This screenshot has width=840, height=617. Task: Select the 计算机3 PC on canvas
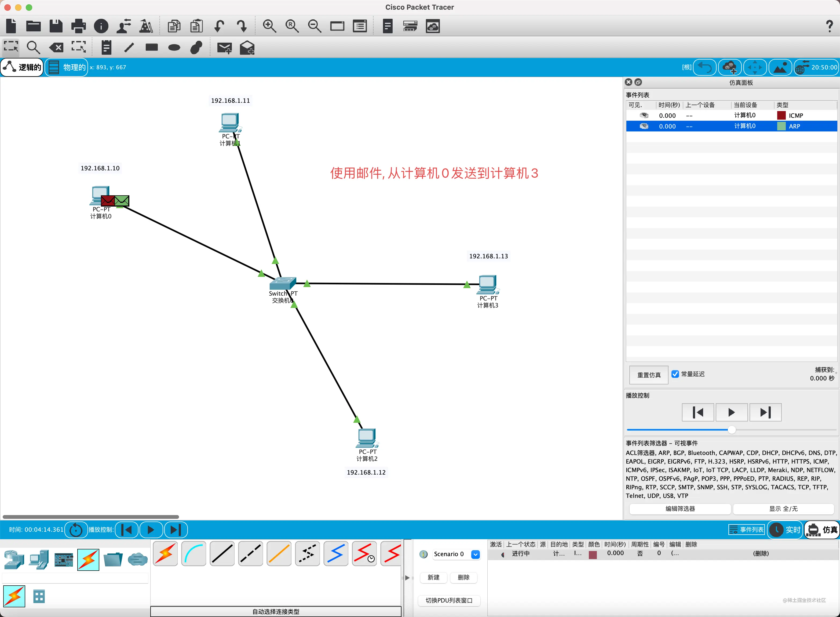point(488,285)
